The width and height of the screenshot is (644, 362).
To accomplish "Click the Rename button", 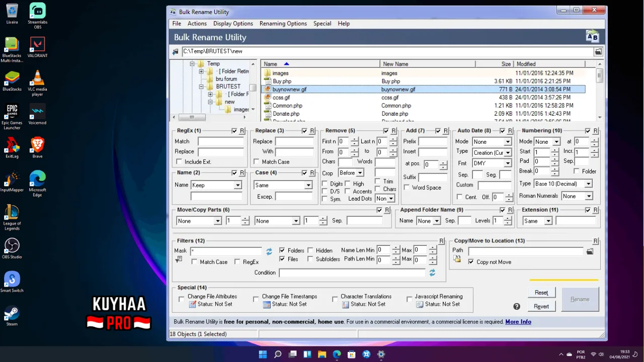I will tap(580, 299).
